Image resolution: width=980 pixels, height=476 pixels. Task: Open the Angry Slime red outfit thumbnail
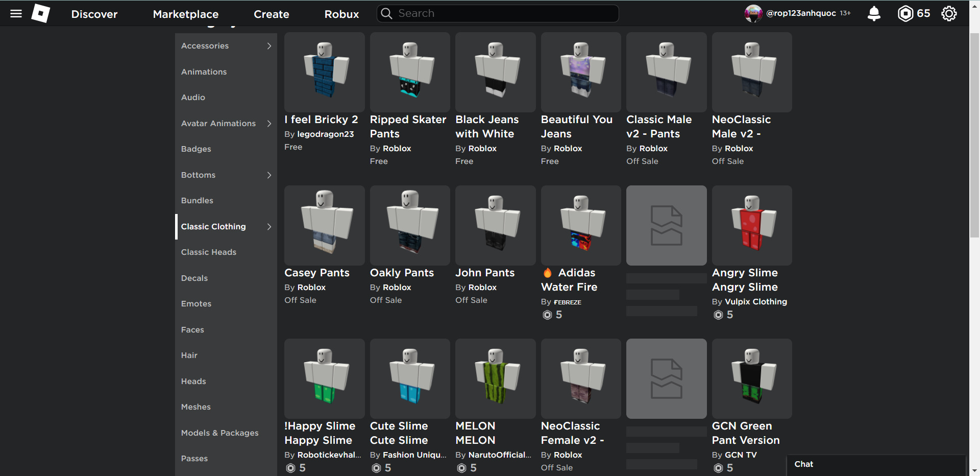click(x=752, y=225)
